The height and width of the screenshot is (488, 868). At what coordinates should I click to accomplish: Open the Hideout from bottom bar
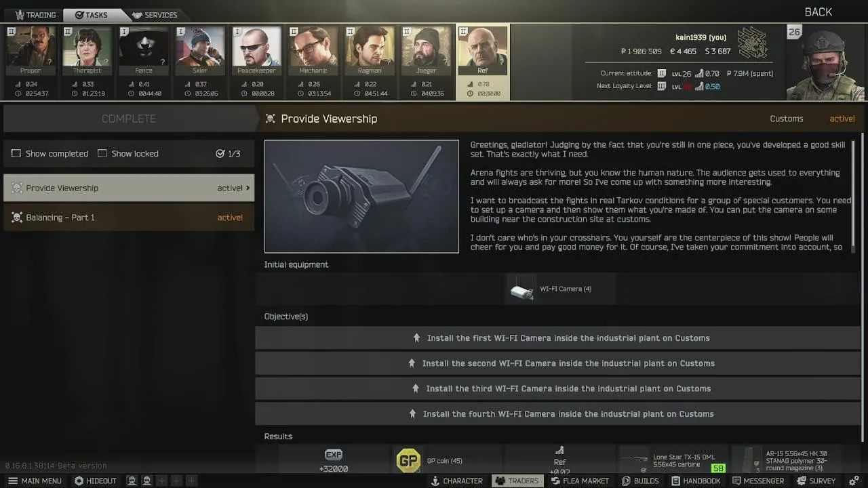pos(96,481)
